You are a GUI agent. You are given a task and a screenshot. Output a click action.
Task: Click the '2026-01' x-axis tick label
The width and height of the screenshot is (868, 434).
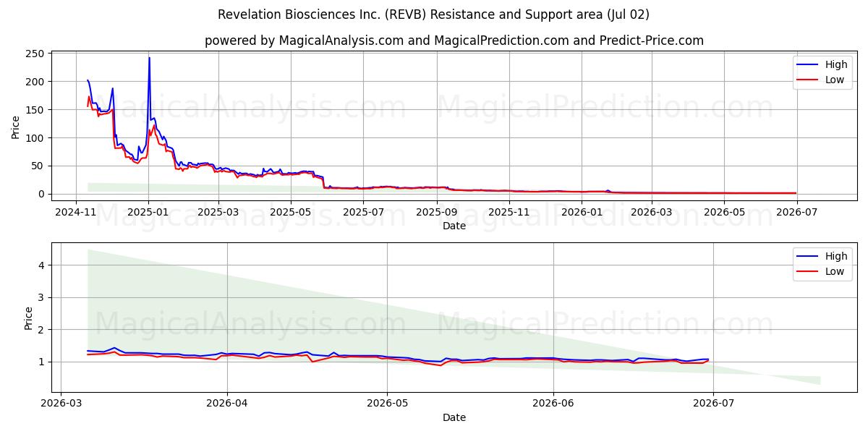[582, 212]
